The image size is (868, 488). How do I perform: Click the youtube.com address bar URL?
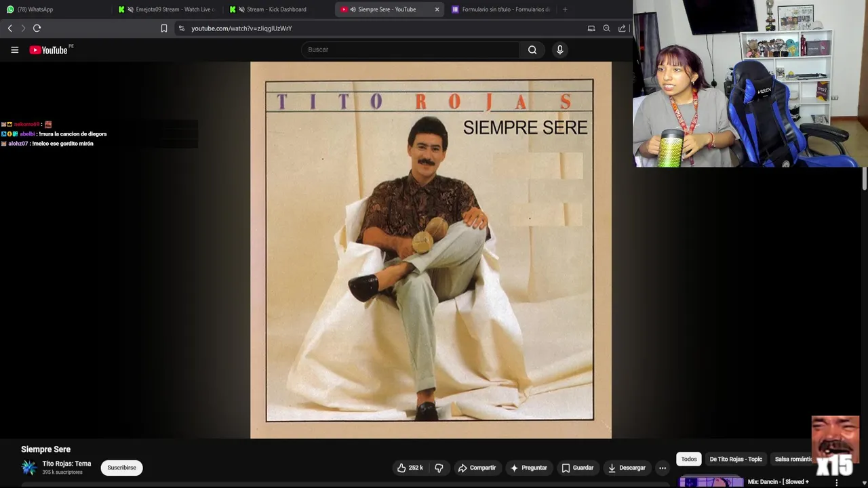point(241,28)
